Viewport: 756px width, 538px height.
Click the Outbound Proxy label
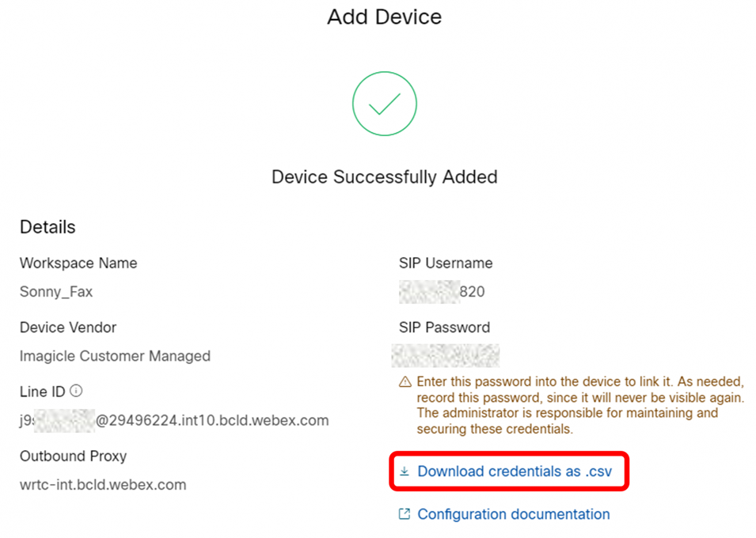[73, 457]
